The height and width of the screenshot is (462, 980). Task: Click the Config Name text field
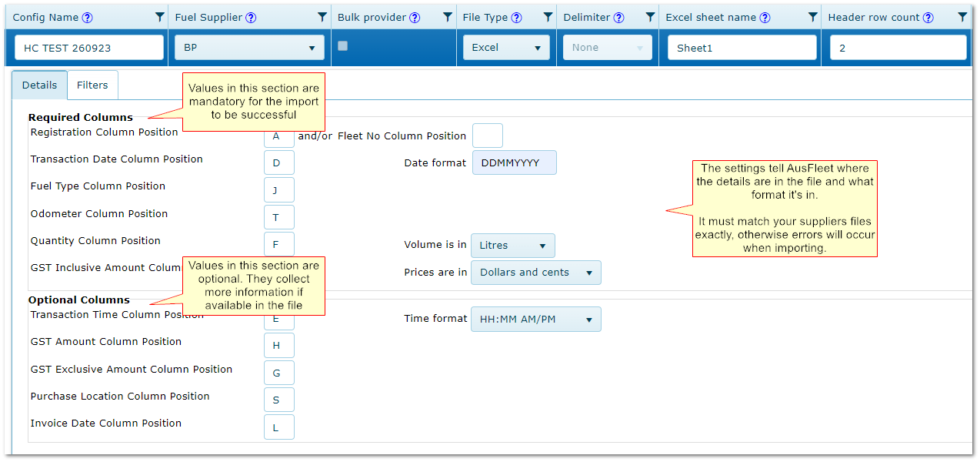point(89,48)
